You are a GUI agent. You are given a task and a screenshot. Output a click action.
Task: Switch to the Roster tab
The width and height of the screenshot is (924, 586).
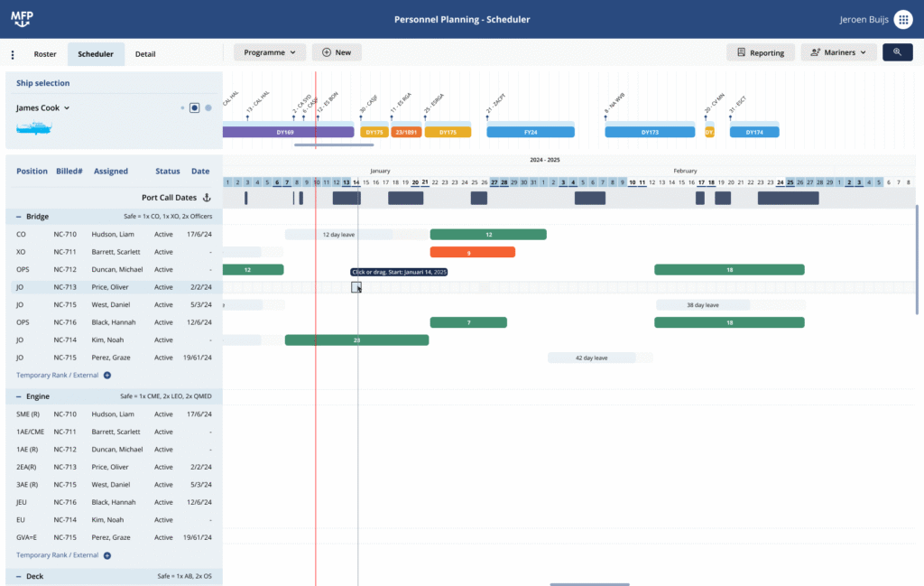[x=44, y=54]
